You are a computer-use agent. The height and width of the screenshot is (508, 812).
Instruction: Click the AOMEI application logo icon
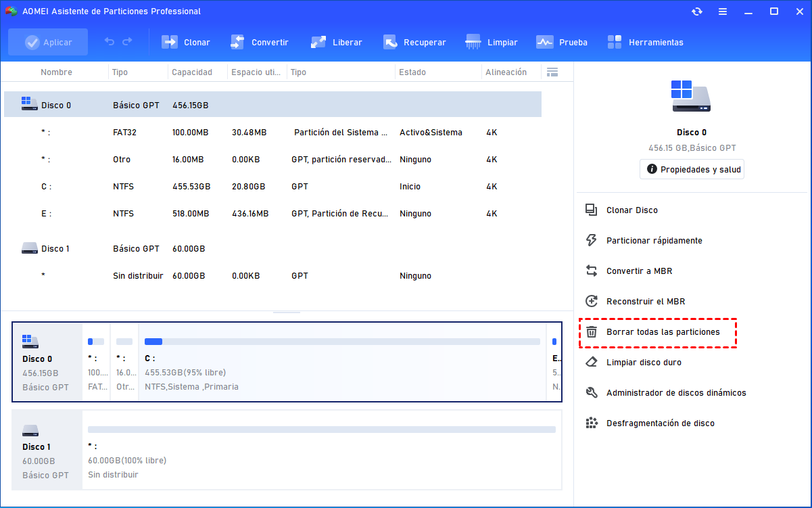(x=11, y=11)
